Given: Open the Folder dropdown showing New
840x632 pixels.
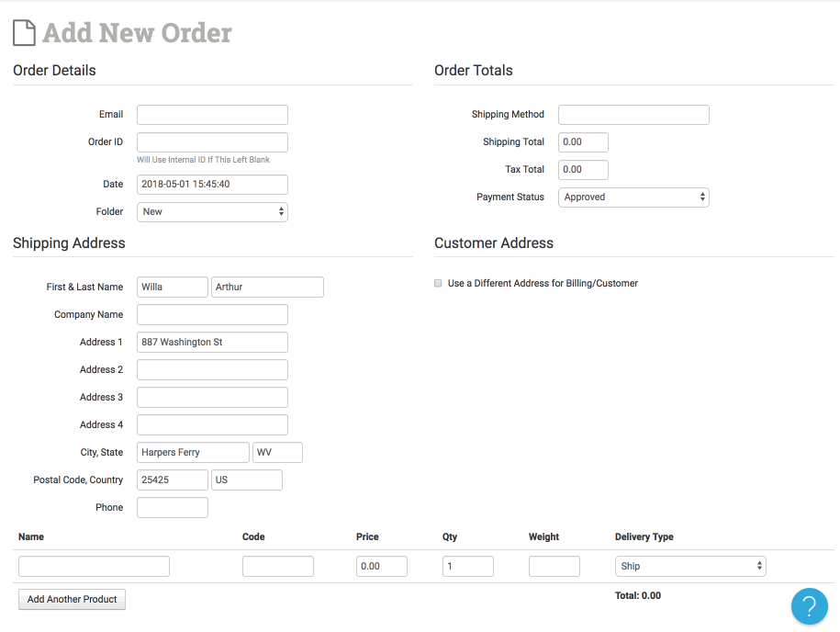Looking at the screenshot, I should click(x=212, y=212).
